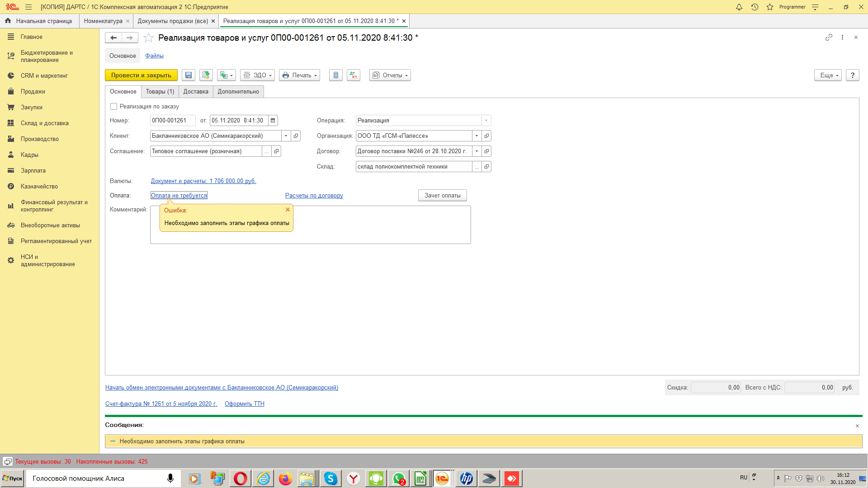Switch to Доставка tab
This screenshot has height=488, width=868.
coord(196,92)
